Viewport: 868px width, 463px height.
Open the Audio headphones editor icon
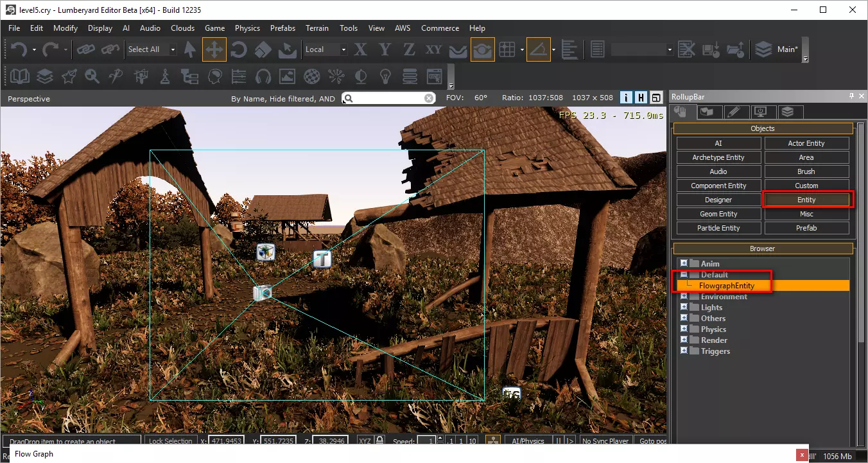(263, 76)
